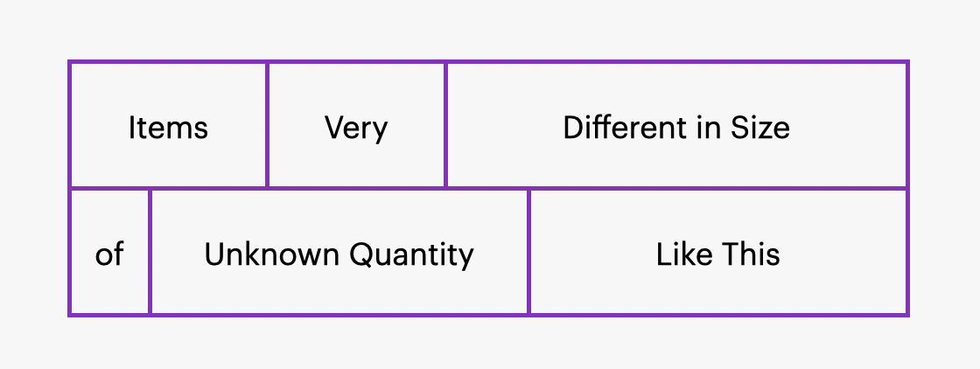Click the purple border right of "Like This"

907,252
